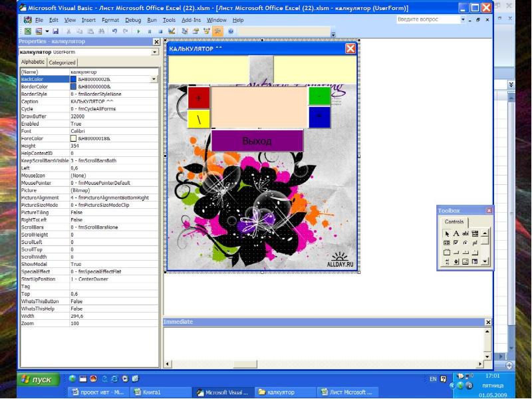Click the red plus button on the form
Image resolution: width=532 pixels, height=399 pixels.
(198, 98)
